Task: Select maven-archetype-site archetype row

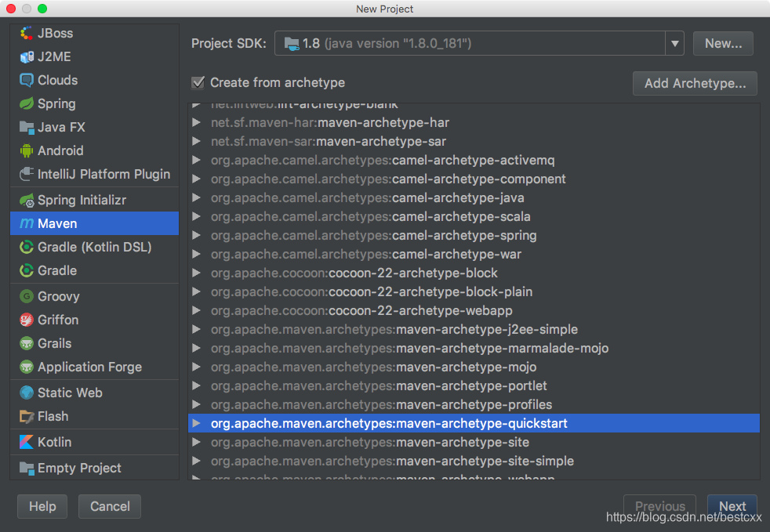Action: [x=474, y=442]
